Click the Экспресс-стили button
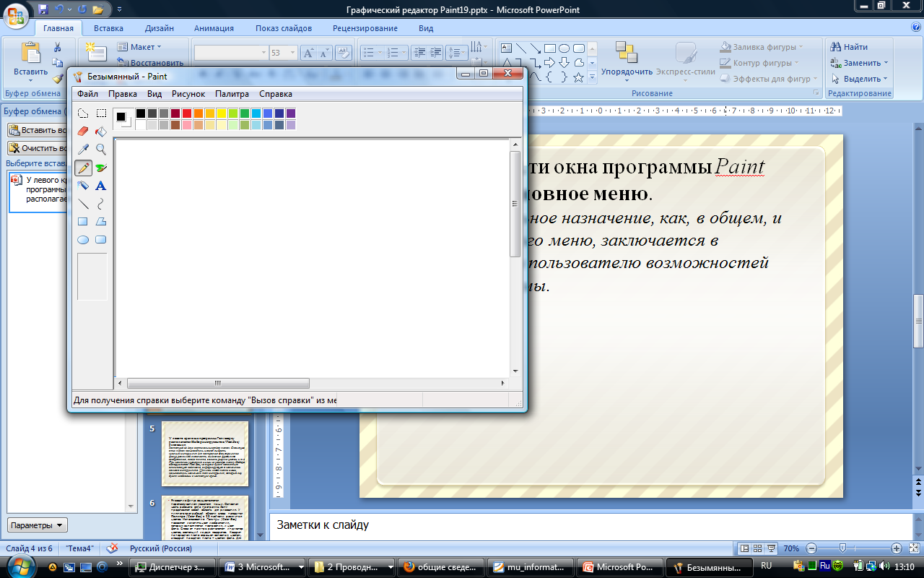The image size is (924, 578). pyautogui.click(x=685, y=60)
